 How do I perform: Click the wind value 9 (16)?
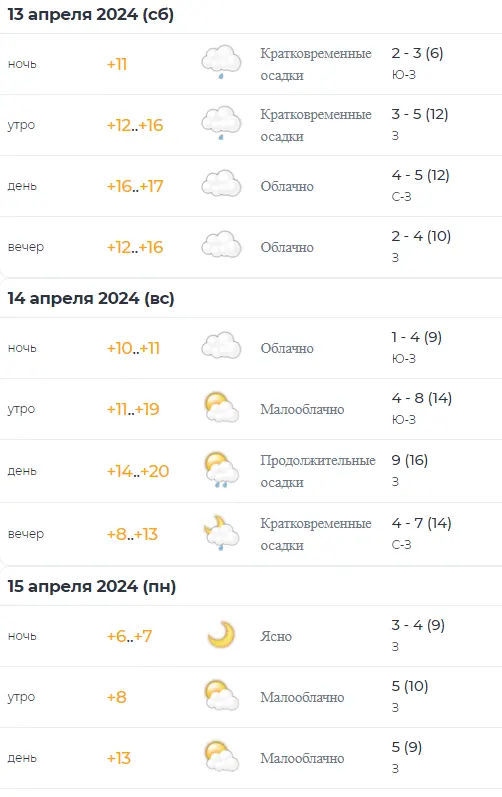pyautogui.click(x=410, y=460)
